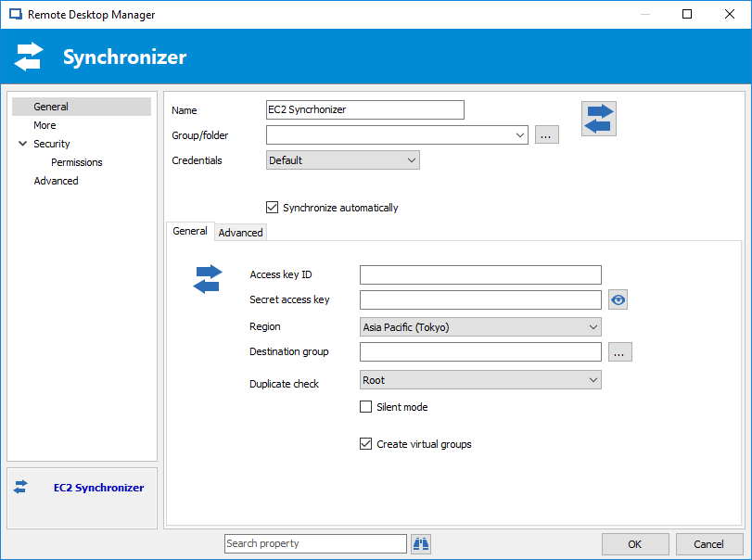This screenshot has width=752, height=560.
Task: Click the OK button
Action: coord(635,544)
